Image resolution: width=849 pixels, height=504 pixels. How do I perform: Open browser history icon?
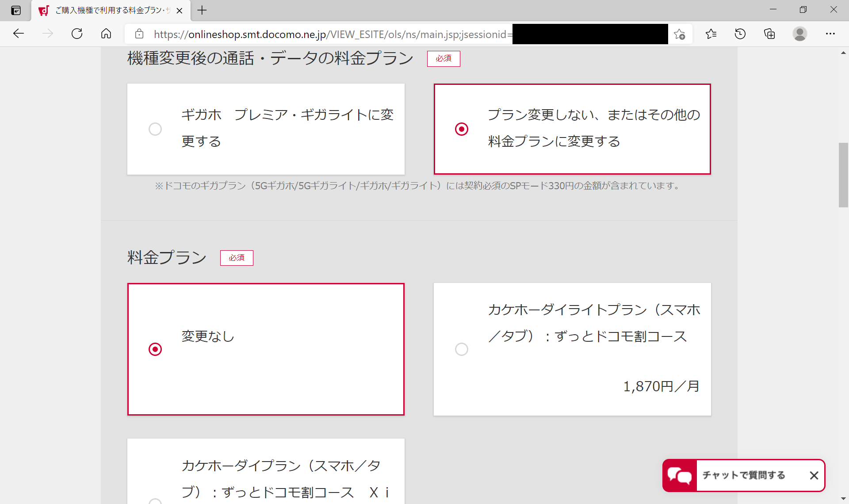(740, 34)
